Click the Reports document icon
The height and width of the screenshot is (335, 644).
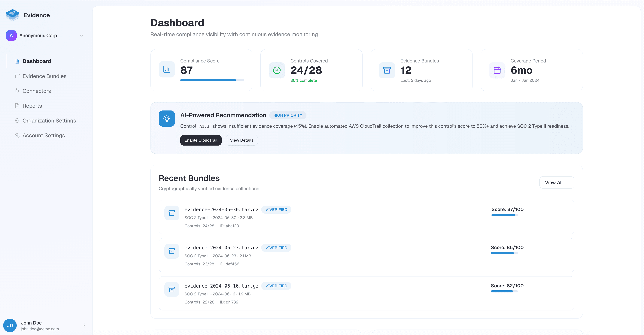coord(17,106)
